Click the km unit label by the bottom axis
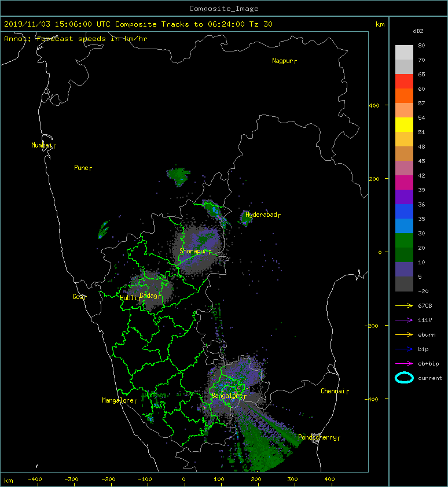The image size is (448, 487). pos(9,481)
